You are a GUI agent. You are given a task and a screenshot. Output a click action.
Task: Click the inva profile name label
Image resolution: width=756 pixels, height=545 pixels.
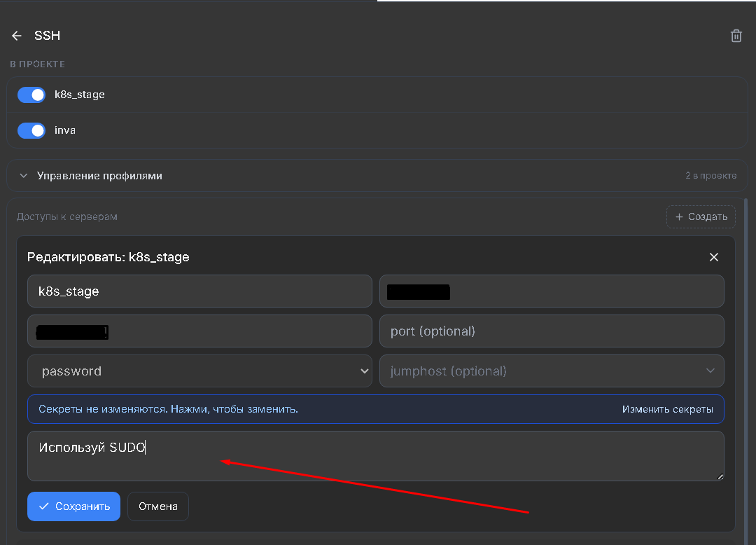point(65,130)
